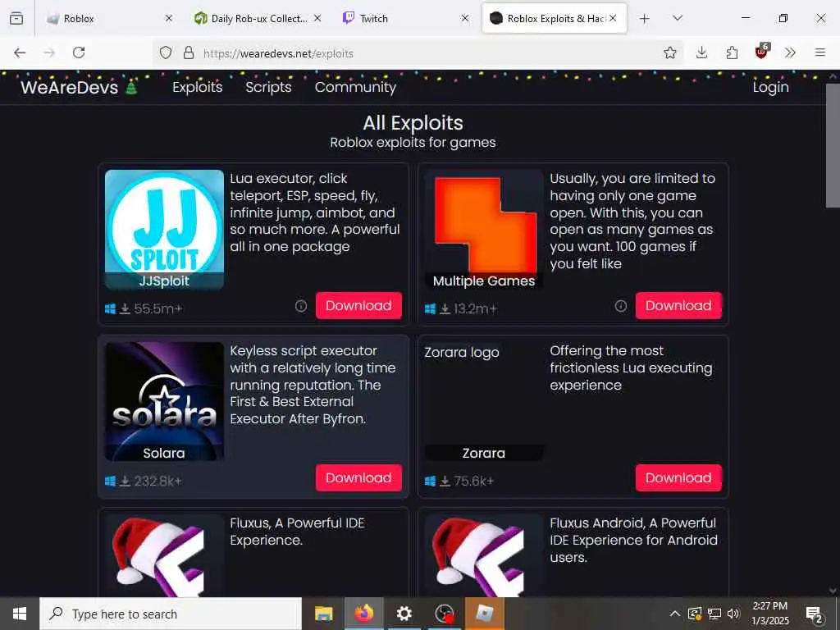Open the JJSploit logo thumbnail
This screenshot has height=630, width=840.
pyautogui.click(x=164, y=230)
